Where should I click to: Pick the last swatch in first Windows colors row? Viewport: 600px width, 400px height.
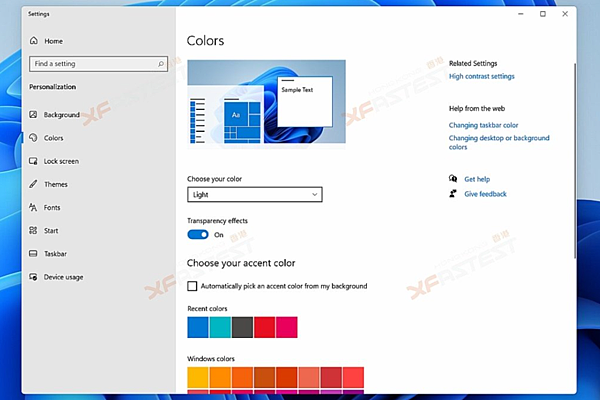[353, 377]
